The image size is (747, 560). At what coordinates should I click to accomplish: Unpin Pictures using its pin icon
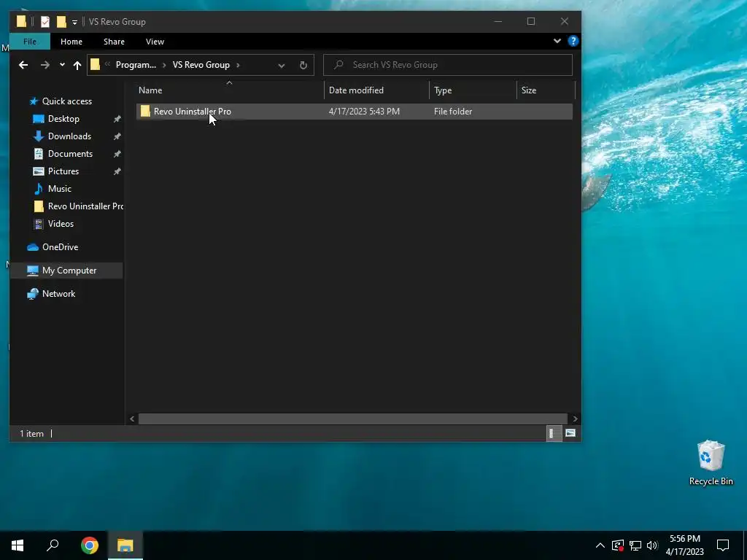[x=117, y=171]
